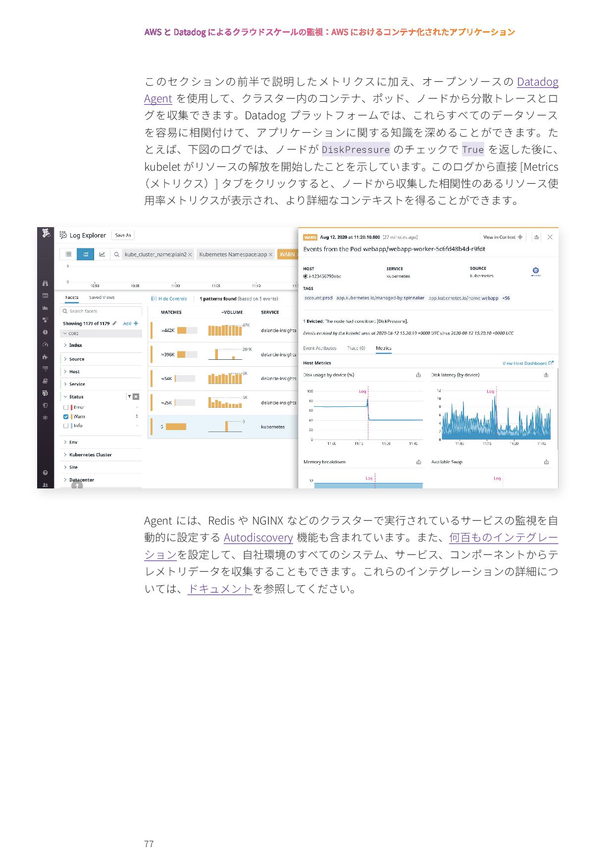This screenshot has width=614, height=868.
Task: Switch to the analytics line-chart view icon
Action: point(102,254)
